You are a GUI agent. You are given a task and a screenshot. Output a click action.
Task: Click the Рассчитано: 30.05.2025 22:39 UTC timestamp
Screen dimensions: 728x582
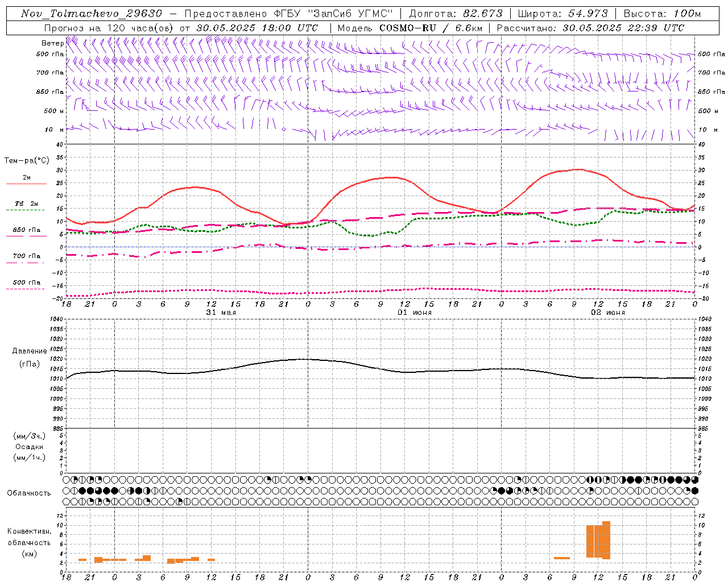coord(590,28)
